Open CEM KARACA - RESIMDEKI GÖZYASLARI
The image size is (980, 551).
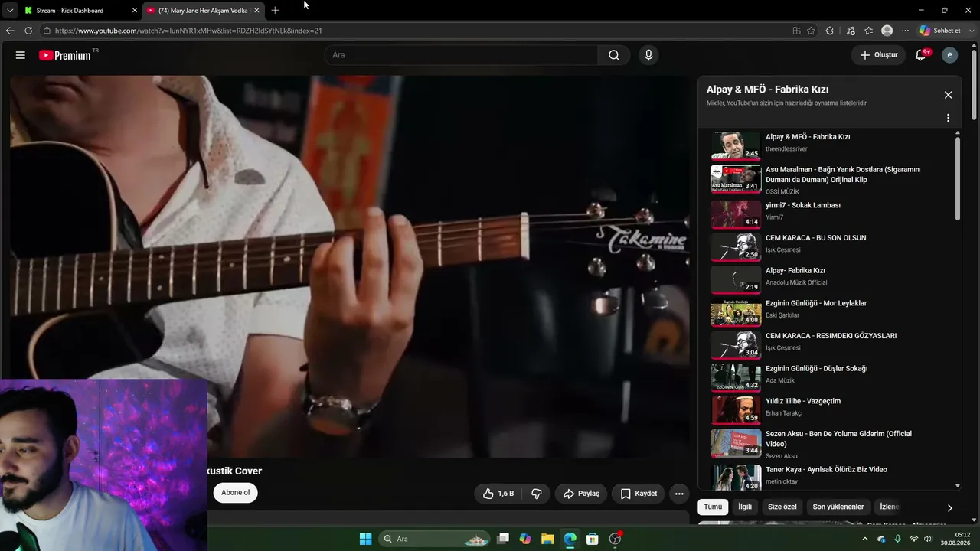(x=831, y=336)
